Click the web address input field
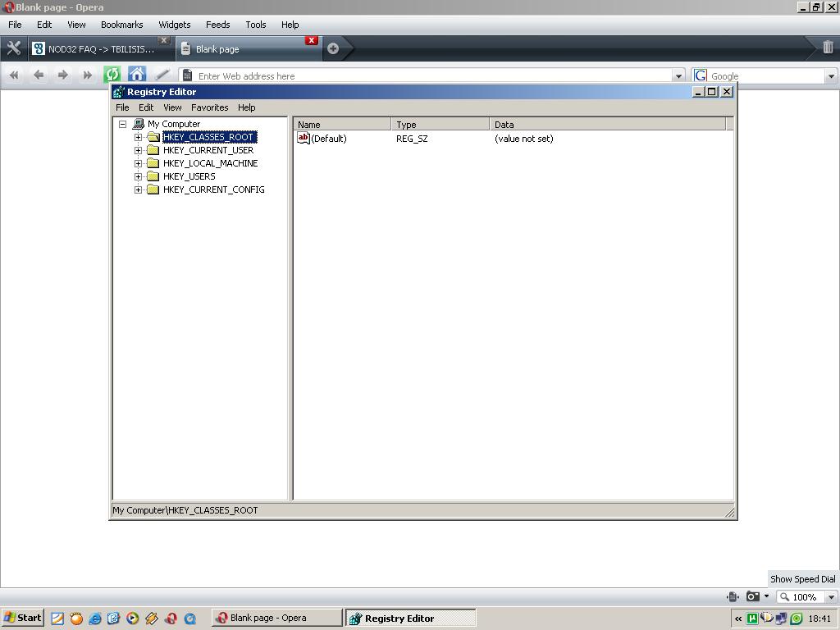Viewport: 840px width, 630px height. 427,76
